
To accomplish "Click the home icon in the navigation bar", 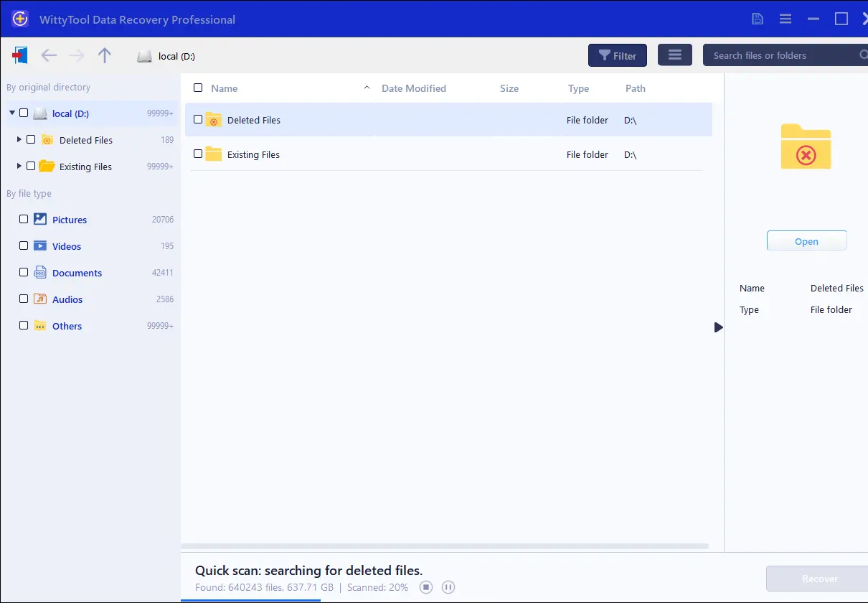I will (x=20, y=55).
